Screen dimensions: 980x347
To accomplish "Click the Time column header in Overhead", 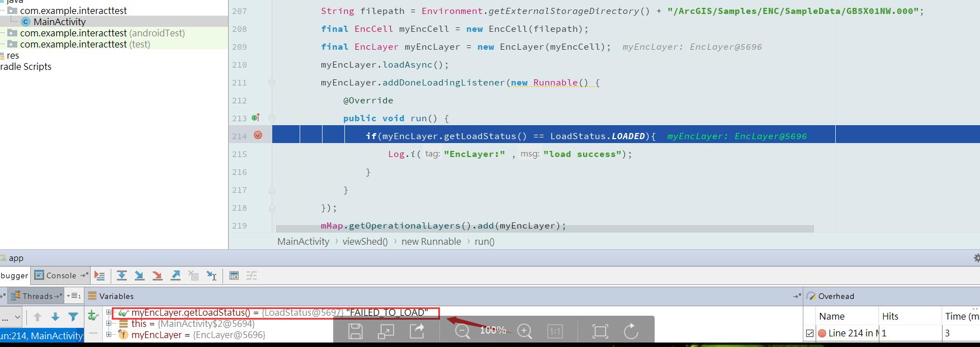I will coord(962,316).
